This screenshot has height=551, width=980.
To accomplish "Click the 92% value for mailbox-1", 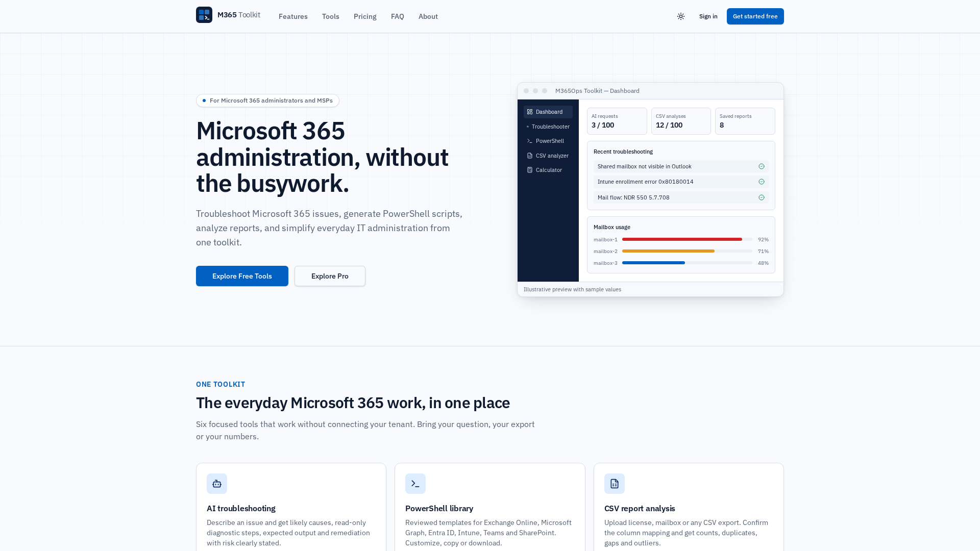I will (763, 239).
